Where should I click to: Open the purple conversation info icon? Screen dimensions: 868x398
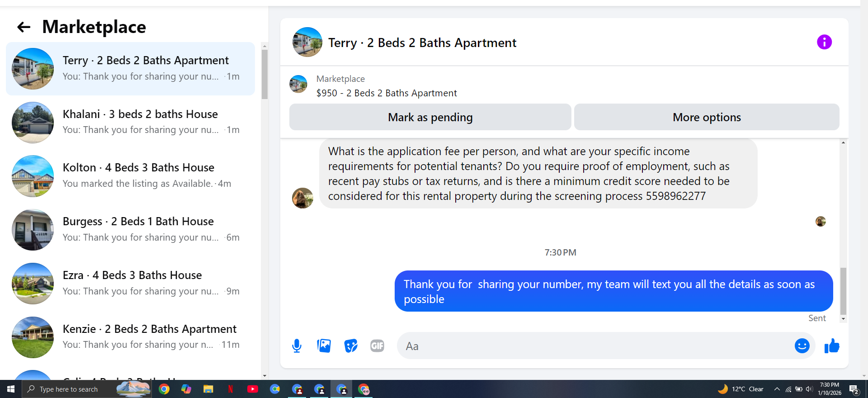(824, 42)
